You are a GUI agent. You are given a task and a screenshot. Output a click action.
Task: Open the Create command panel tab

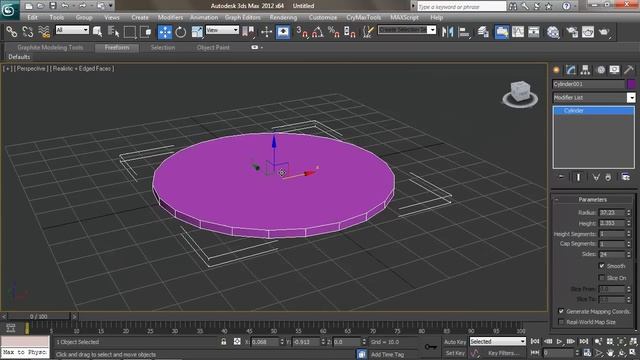pyautogui.click(x=556, y=70)
